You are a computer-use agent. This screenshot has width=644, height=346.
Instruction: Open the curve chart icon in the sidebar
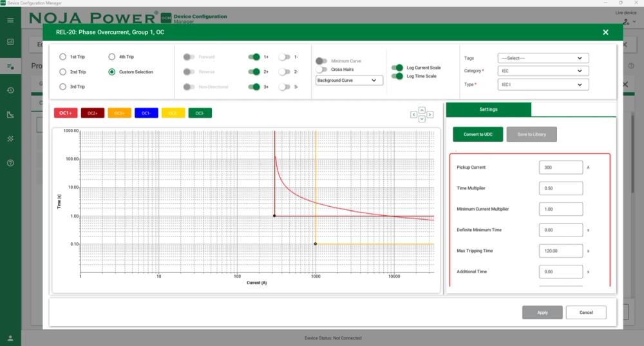(x=10, y=115)
